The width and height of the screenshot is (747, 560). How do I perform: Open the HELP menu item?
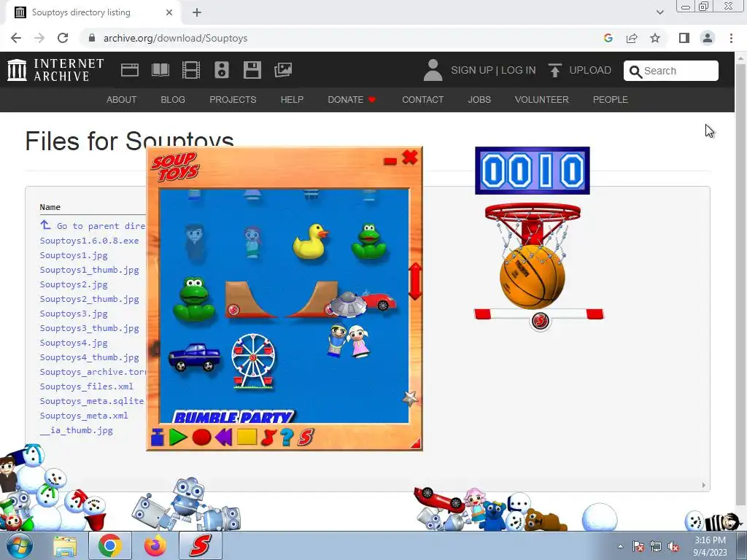coord(292,99)
